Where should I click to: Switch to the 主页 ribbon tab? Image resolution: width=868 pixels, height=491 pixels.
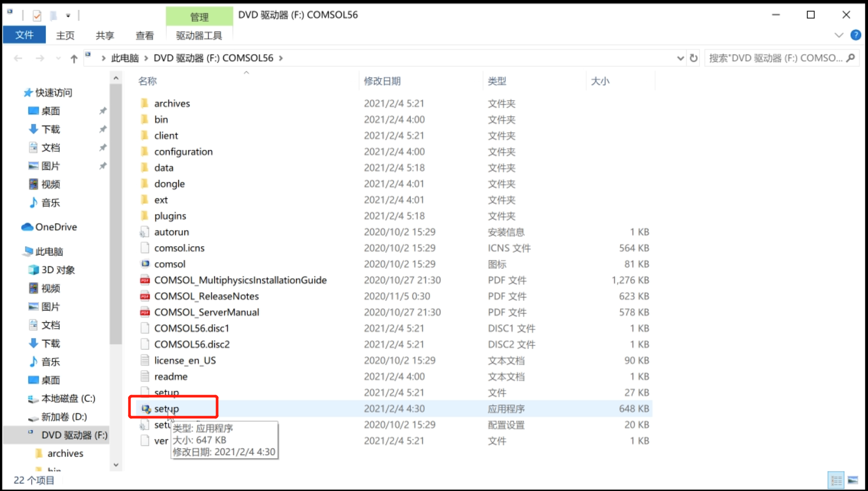click(65, 35)
